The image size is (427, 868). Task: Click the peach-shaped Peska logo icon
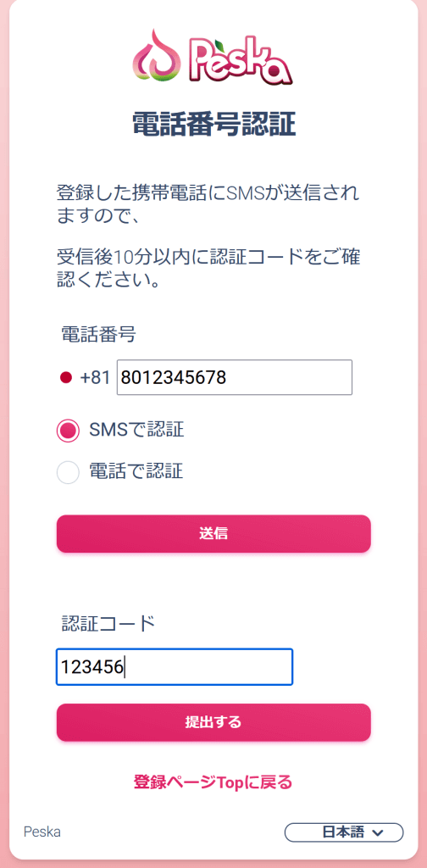pos(157,55)
